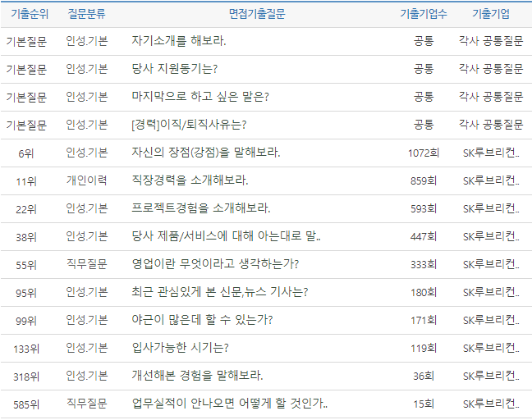This screenshot has width=532, height=420.
Task: Click the '개선해본 경험을 말해보라.' question
Action: [197, 376]
